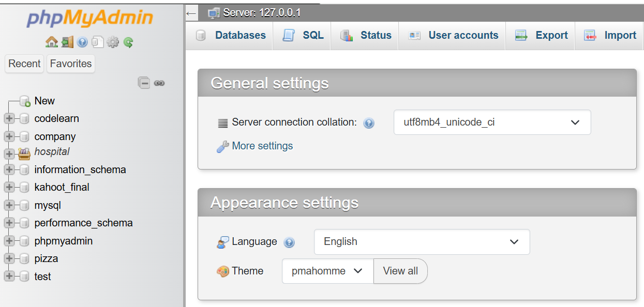Select kahoot_final database name

62,188
